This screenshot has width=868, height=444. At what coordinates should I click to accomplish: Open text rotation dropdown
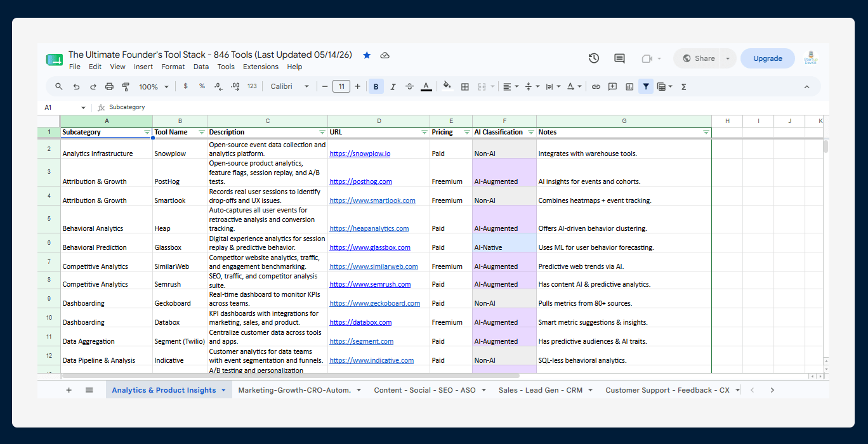574,87
